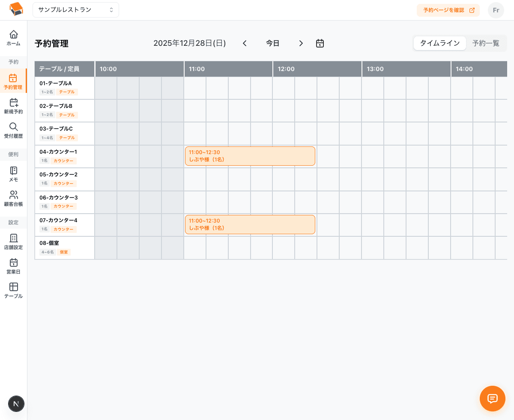
Task: Open 受付履歴 search icon
Action: click(14, 127)
